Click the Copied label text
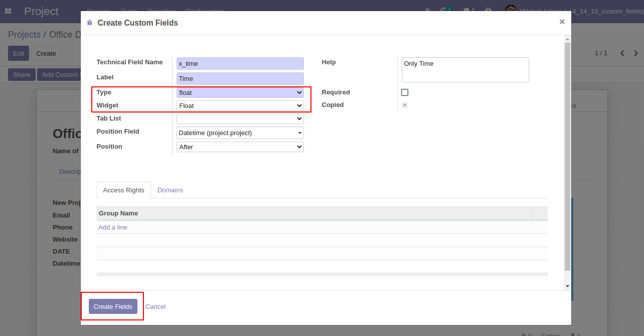This screenshot has width=644, height=336. 333,105
